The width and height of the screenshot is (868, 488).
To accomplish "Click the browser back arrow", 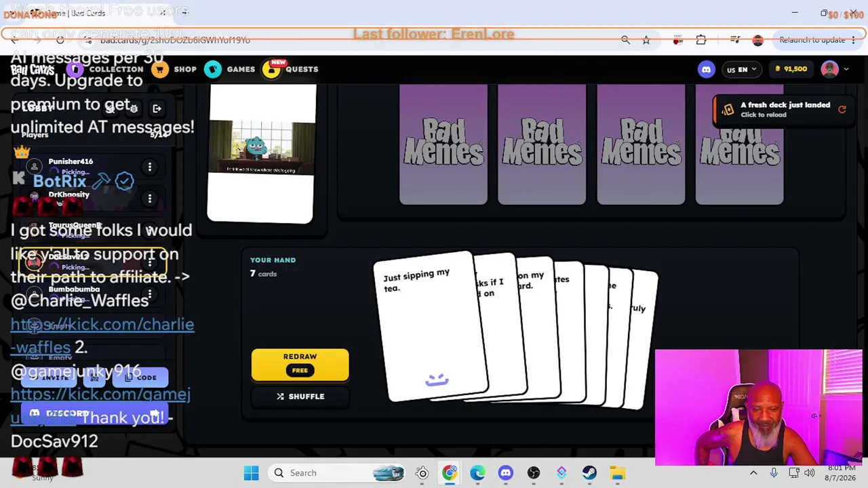I will click(14, 40).
